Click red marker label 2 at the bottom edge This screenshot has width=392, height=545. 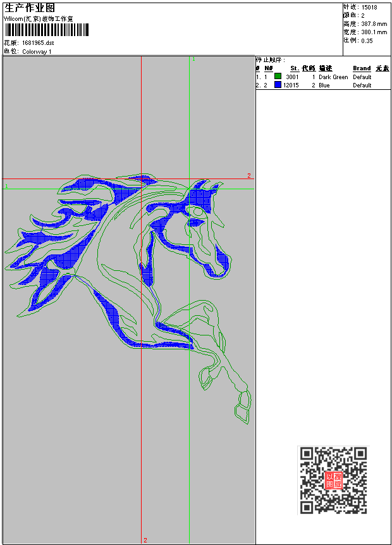(145, 540)
